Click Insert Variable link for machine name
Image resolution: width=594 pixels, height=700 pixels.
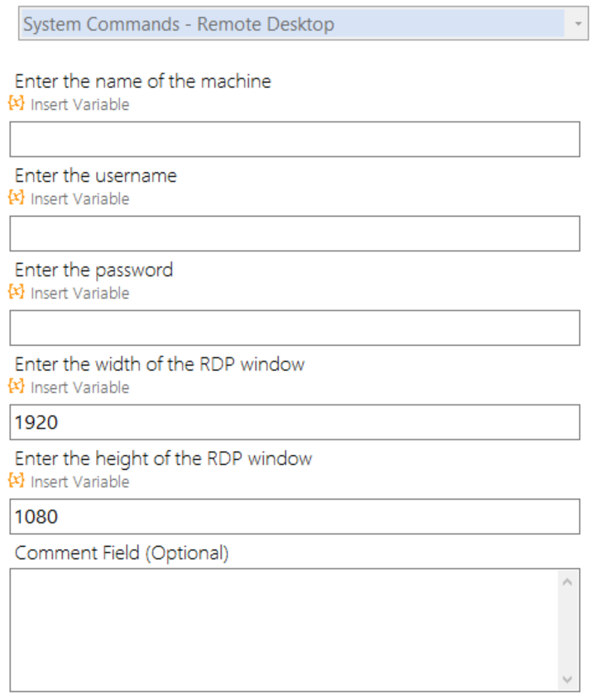pos(80,104)
